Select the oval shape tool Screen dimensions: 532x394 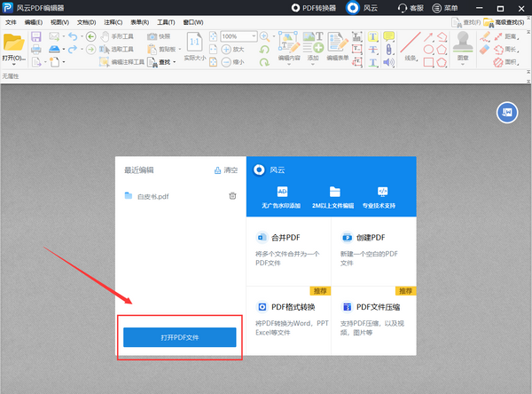(428, 50)
